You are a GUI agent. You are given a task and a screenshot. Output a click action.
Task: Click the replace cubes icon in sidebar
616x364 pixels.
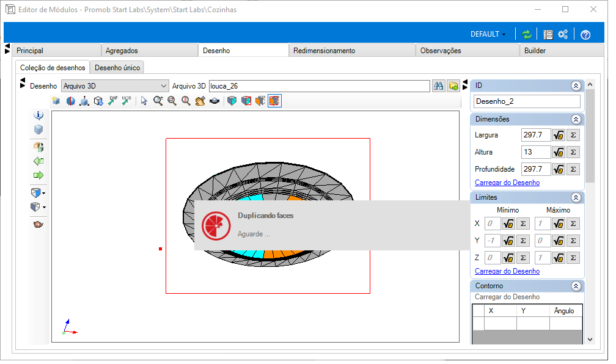click(38, 147)
